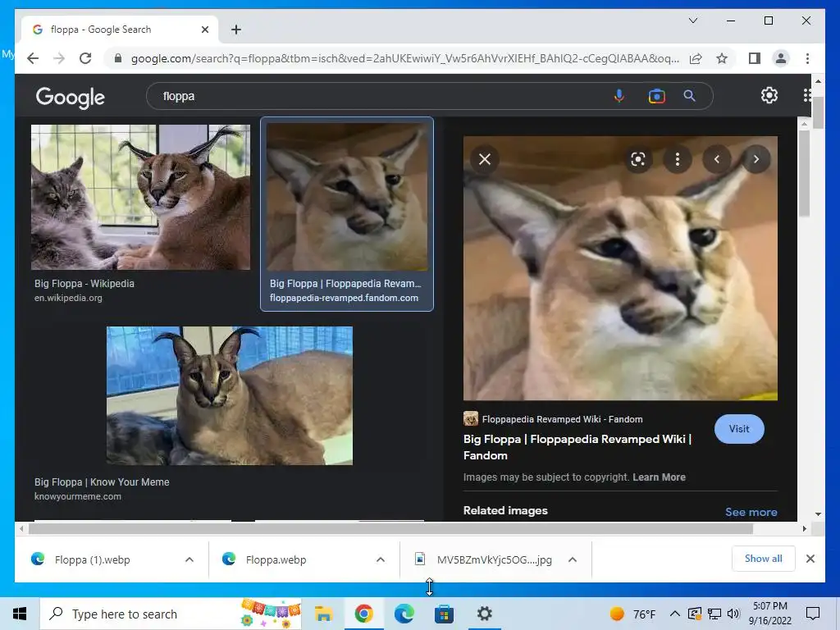Click the taskbar Type here to search box
This screenshot has height=630, width=840.
tap(171, 614)
